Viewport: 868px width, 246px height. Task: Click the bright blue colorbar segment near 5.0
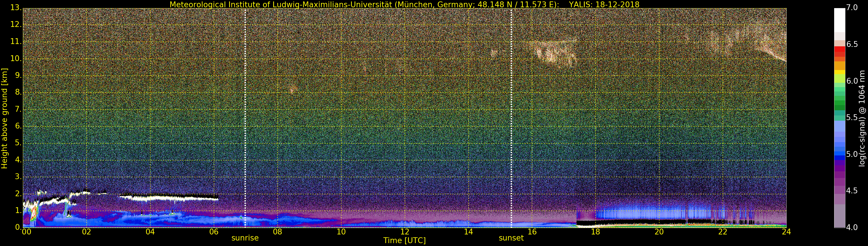coord(839,154)
